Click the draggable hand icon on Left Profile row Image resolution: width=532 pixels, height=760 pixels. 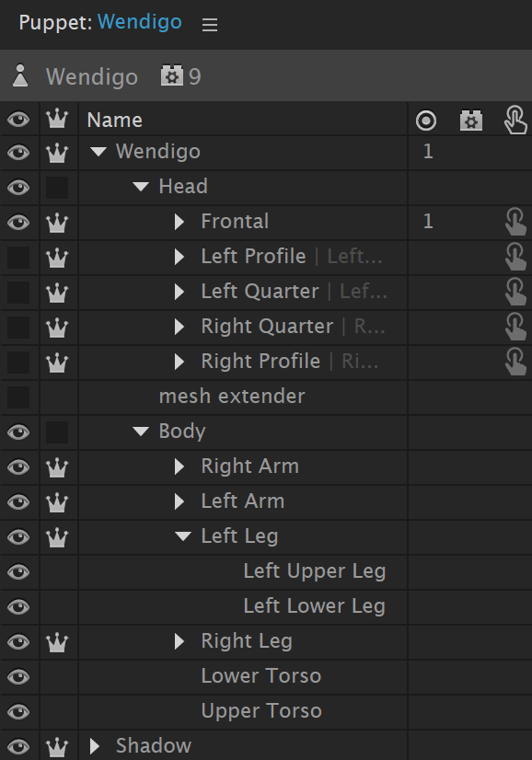515,257
